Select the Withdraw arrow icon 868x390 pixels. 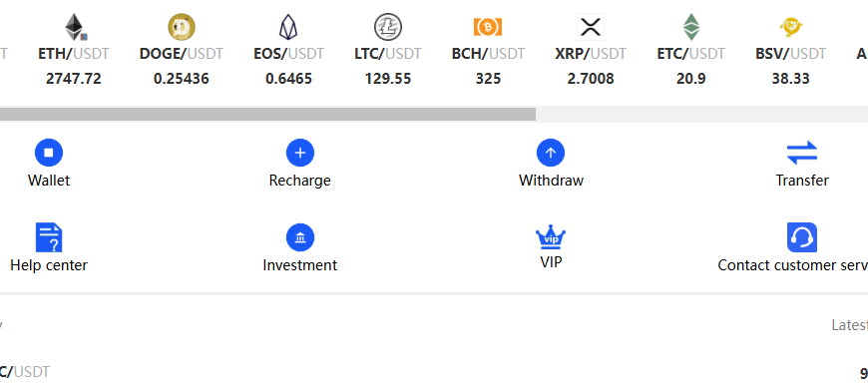click(x=551, y=153)
